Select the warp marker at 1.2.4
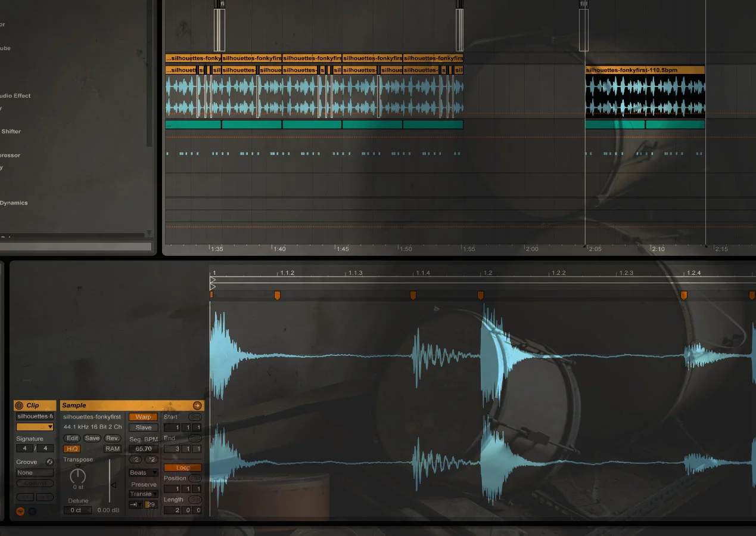Image resolution: width=756 pixels, height=536 pixels. coord(684,295)
